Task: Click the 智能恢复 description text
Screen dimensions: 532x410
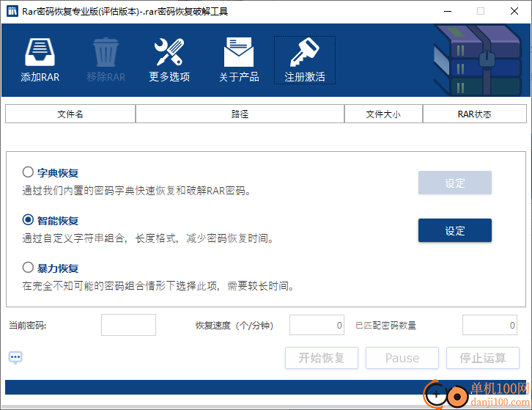Action: pyautogui.click(x=148, y=238)
